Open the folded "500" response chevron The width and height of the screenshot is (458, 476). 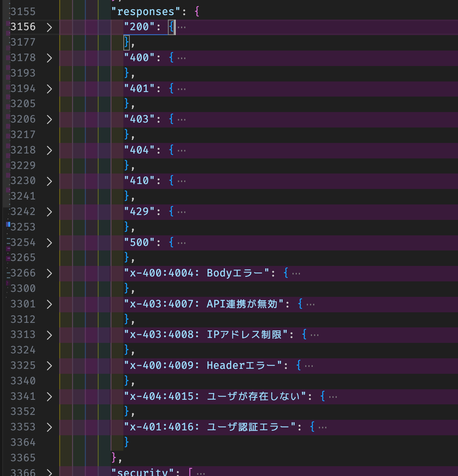coord(49,243)
